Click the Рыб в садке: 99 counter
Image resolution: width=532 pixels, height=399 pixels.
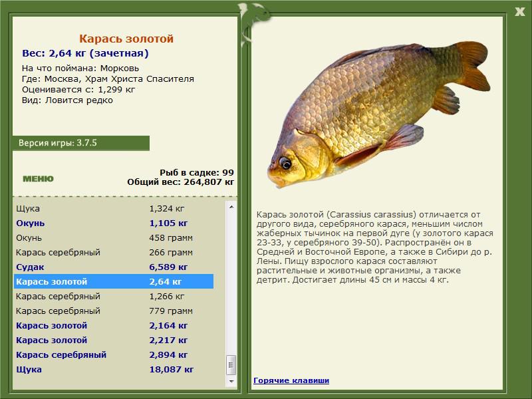(x=197, y=172)
